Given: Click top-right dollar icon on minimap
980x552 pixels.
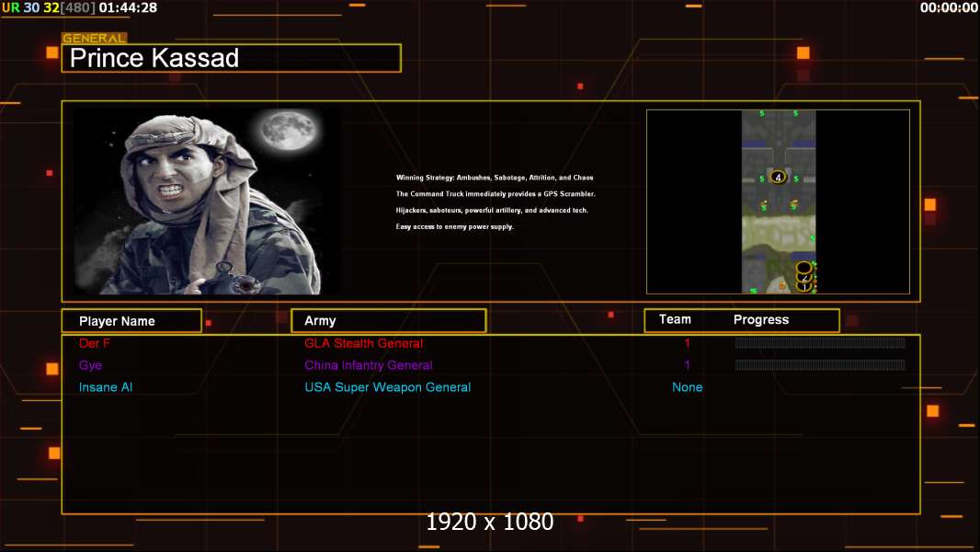Looking at the screenshot, I should click(x=795, y=114).
